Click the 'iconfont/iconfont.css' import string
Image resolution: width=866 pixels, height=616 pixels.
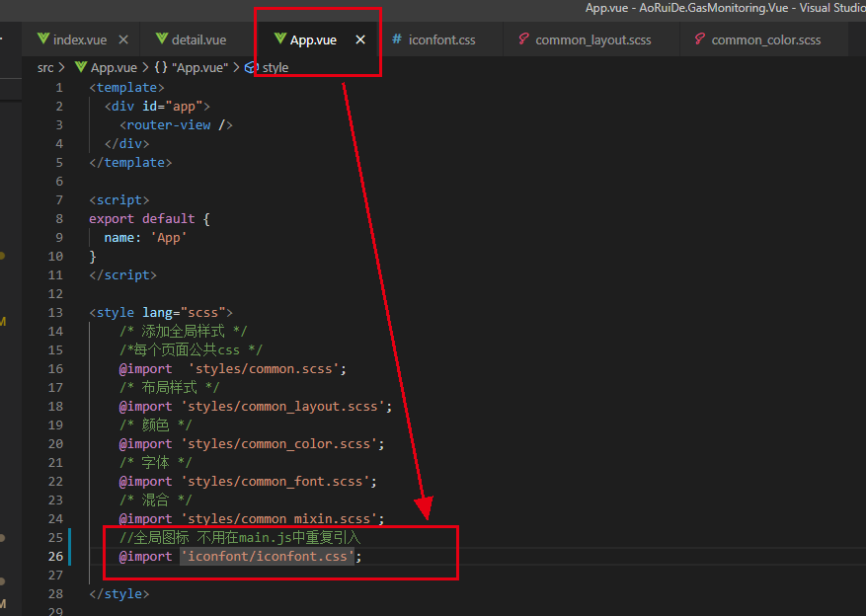[x=268, y=557]
